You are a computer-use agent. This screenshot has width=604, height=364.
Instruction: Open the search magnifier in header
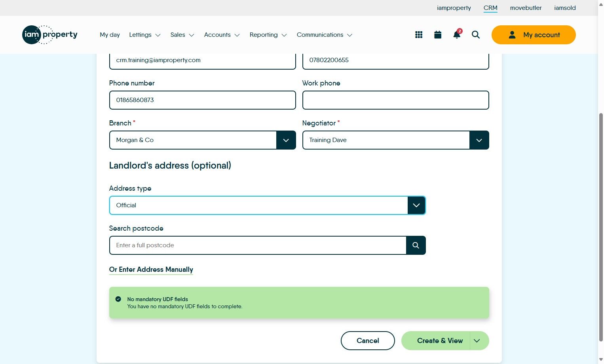pos(476,35)
